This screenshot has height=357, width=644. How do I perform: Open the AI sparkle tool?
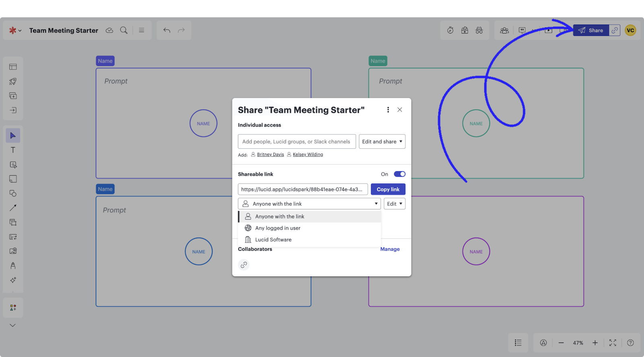13,280
